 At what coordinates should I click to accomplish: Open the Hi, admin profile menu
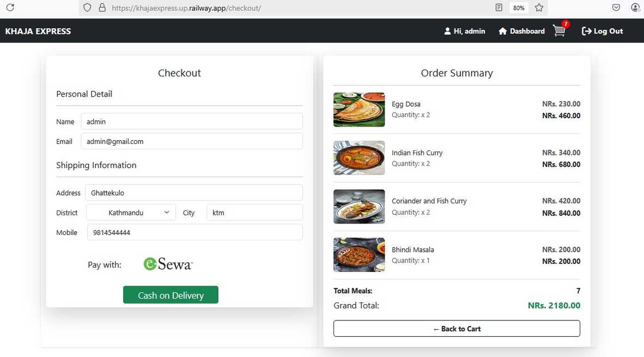click(464, 31)
